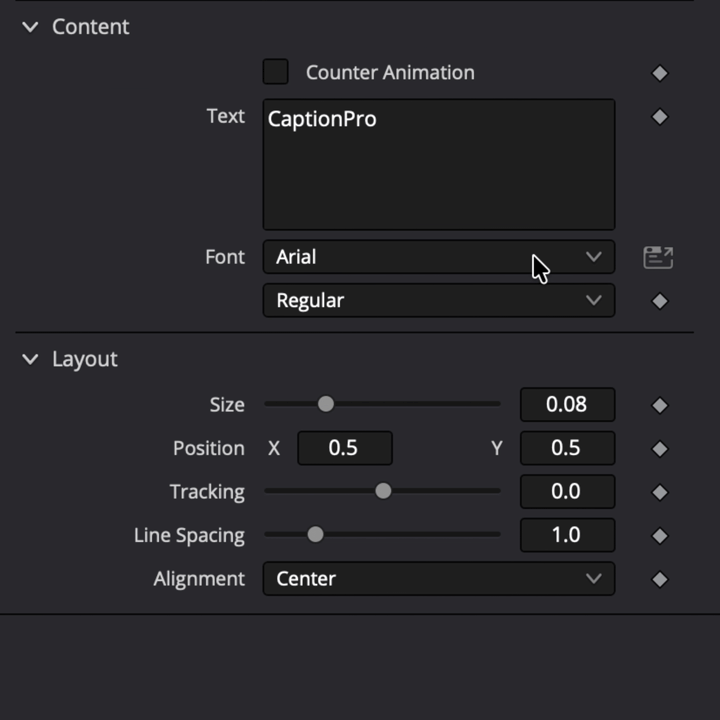Collapse the Layout section chevron

tap(30, 359)
